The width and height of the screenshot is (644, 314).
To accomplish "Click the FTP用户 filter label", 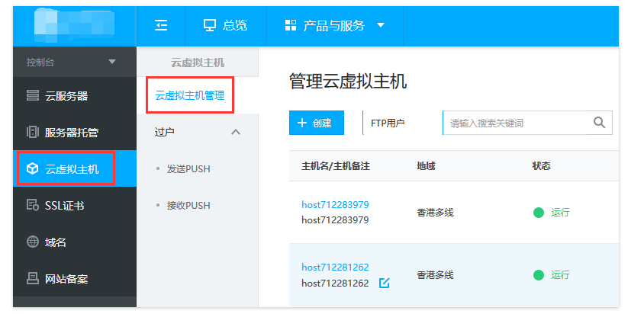I will point(388,123).
